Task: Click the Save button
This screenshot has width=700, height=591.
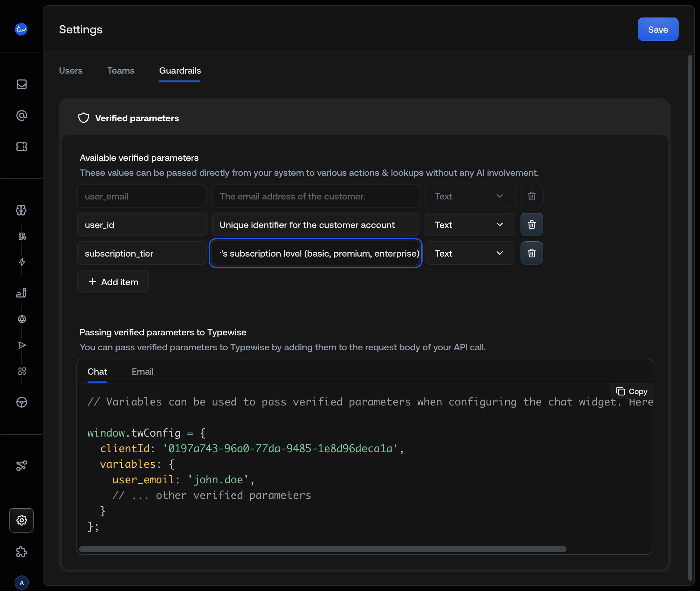Action: (657, 29)
